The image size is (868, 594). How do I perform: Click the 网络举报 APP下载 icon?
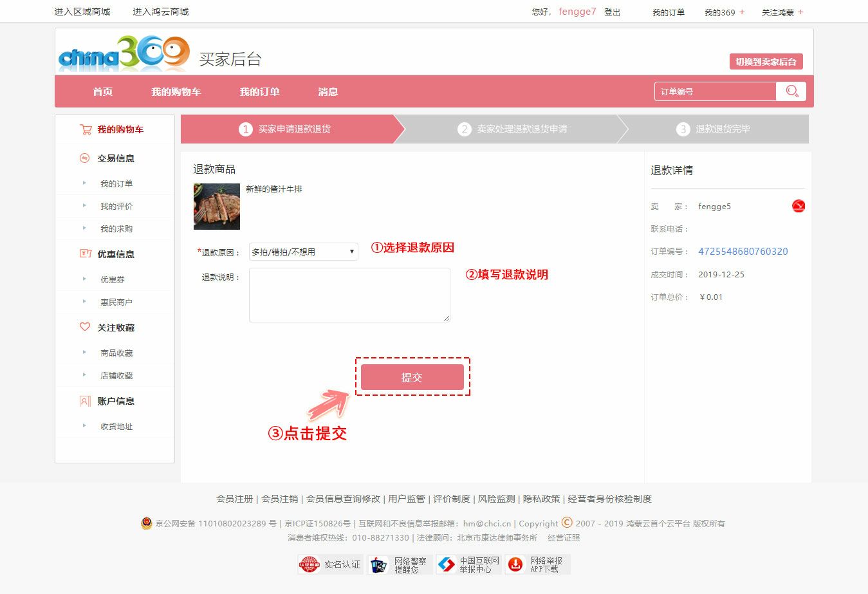pyautogui.click(x=515, y=564)
